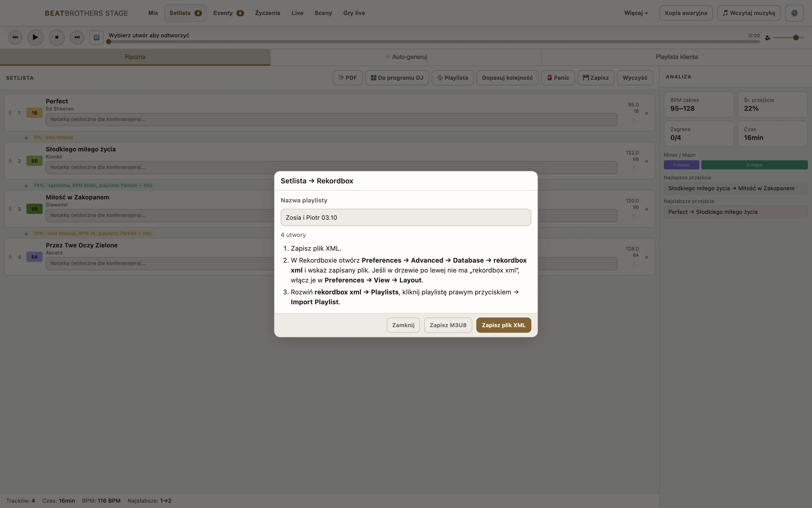Click the previous track playback button
This screenshot has height=508, width=812.
15,37
